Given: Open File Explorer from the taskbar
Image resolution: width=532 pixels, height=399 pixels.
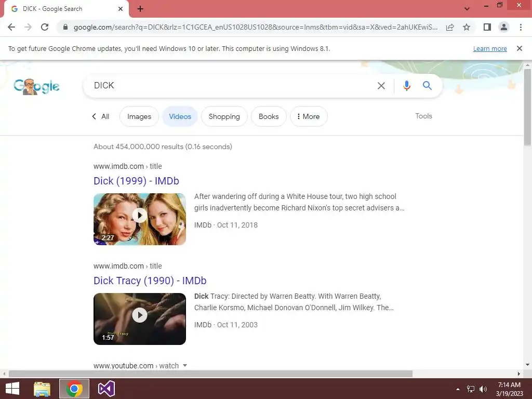Looking at the screenshot, I should [x=42, y=389].
